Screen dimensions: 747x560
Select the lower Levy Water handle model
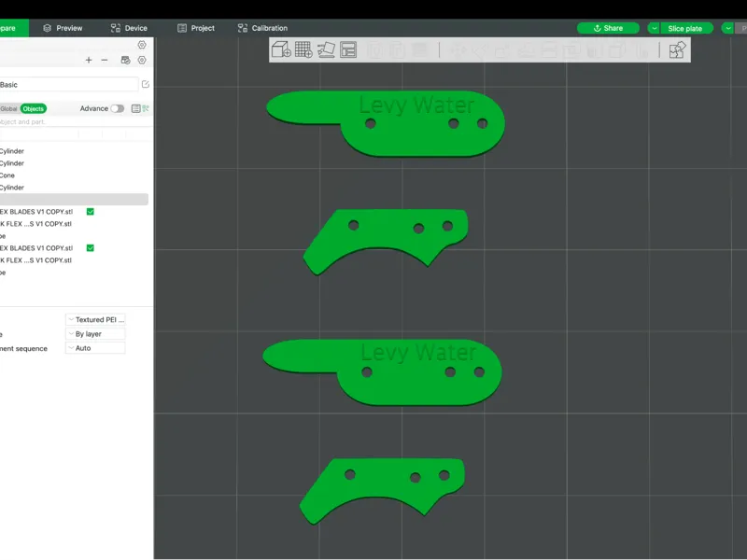click(405, 388)
